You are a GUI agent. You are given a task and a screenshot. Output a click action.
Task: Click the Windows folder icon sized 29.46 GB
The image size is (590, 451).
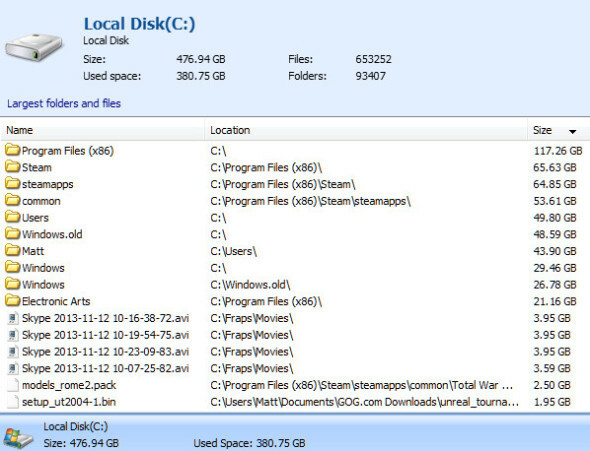[x=12, y=267]
